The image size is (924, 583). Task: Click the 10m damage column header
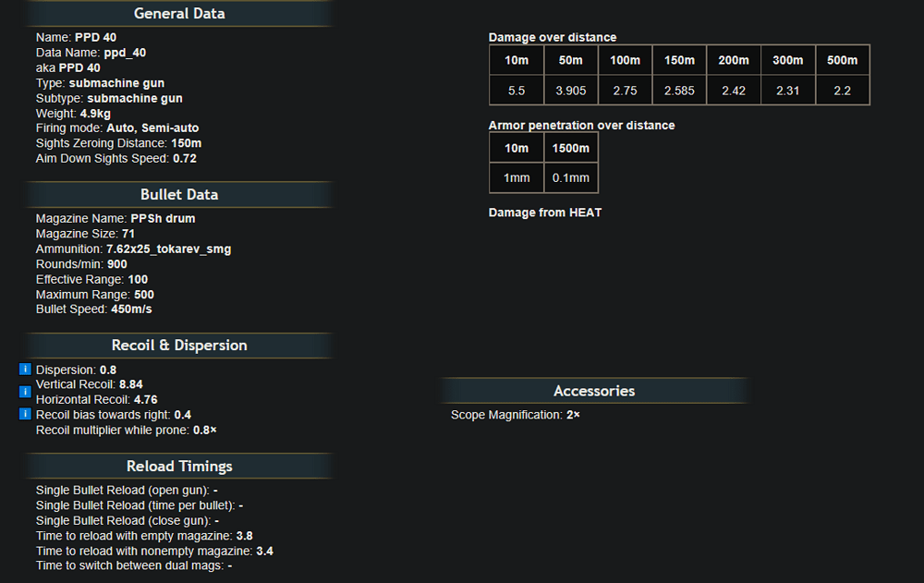517,60
